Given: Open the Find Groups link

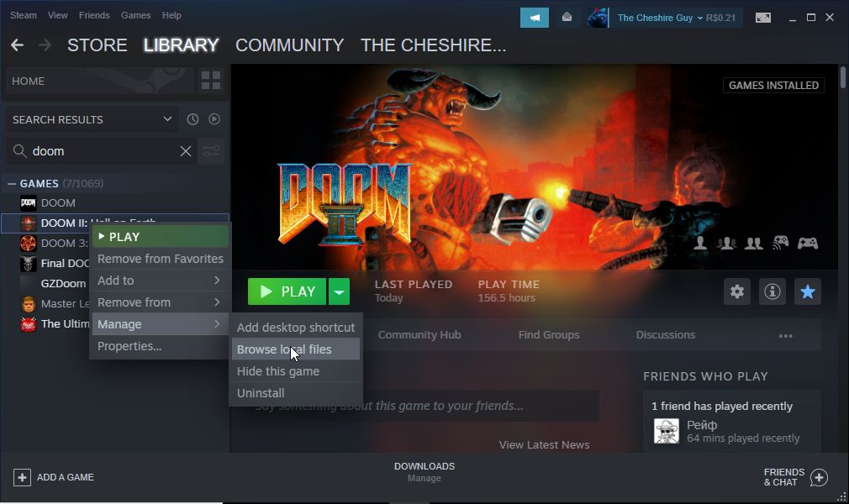Looking at the screenshot, I should point(549,334).
